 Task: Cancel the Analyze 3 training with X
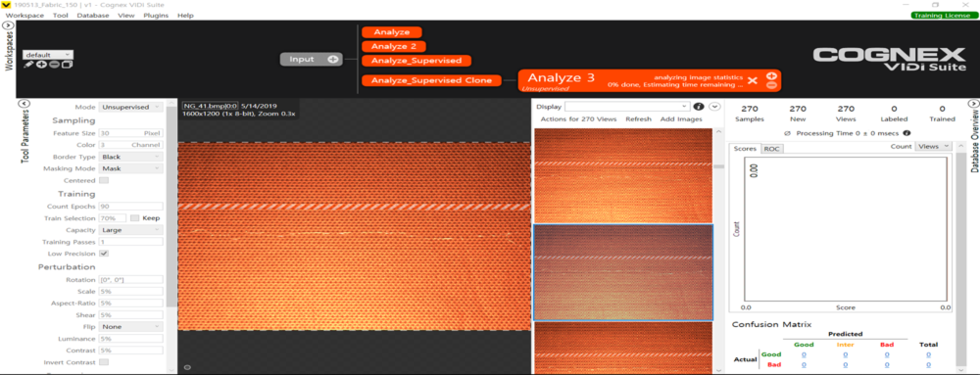pyautogui.click(x=753, y=80)
